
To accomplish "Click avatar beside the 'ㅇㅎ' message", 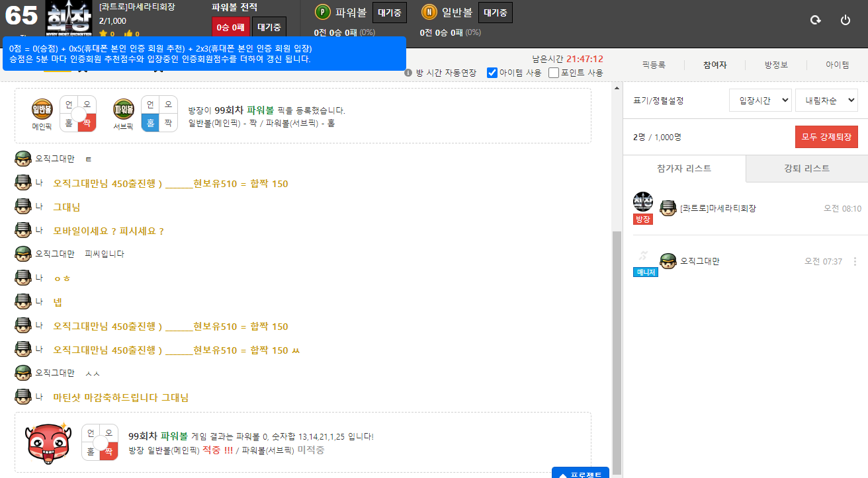I will click(x=23, y=278).
